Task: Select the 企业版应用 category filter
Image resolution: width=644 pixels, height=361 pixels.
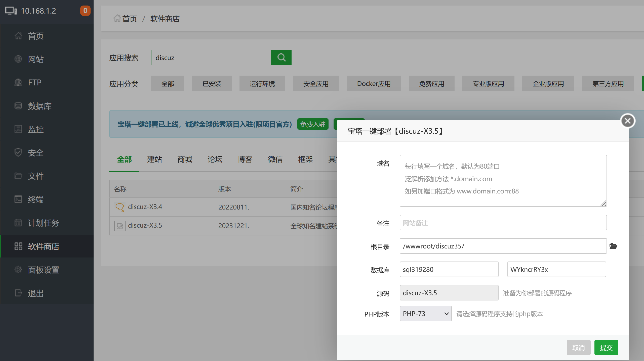Action: (x=548, y=84)
